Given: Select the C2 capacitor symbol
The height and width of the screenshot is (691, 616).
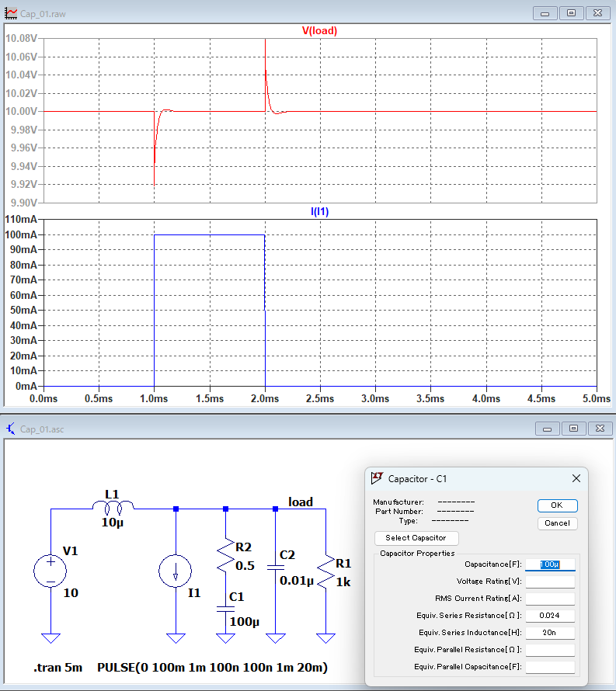Looking at the screenshot, I should tap(276, 568).
